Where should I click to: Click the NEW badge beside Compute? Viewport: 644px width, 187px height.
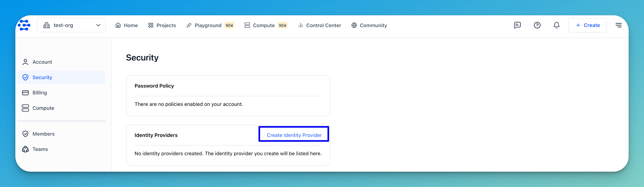(282, 25)
